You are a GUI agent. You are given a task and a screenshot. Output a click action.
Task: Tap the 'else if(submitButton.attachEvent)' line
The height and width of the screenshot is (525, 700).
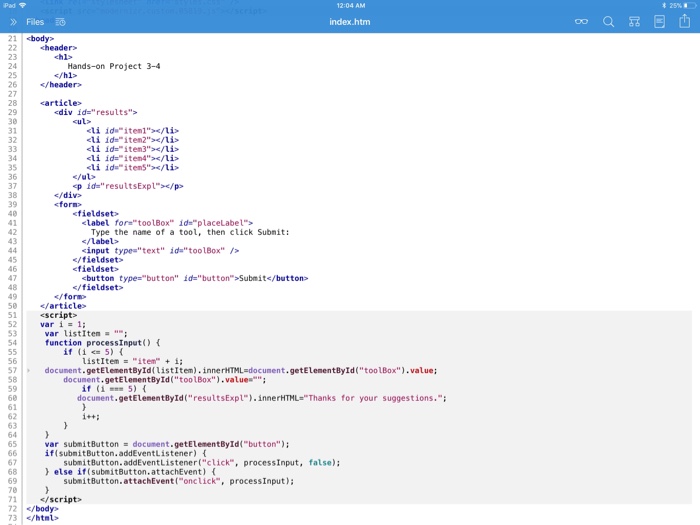pos(130,472)
